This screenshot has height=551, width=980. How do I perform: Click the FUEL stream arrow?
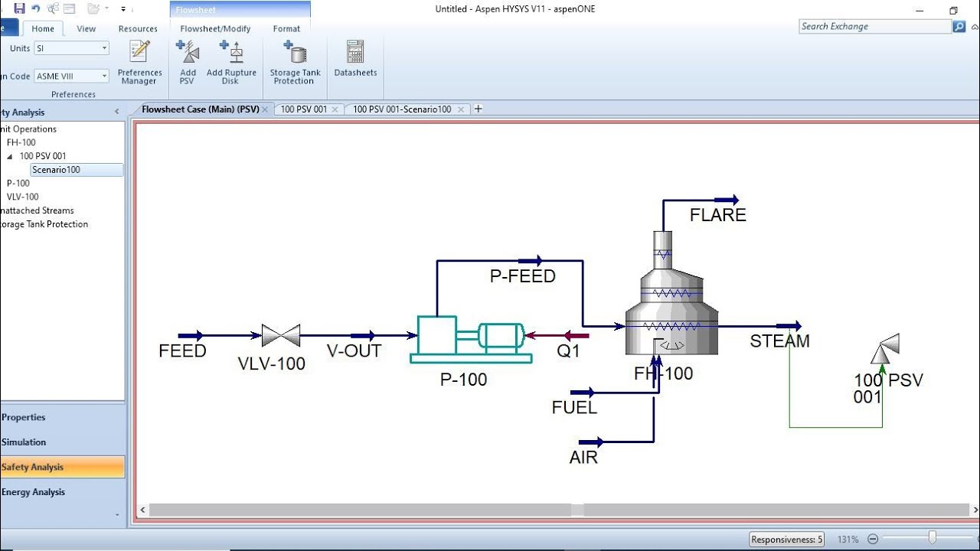[x=583, y=393]
